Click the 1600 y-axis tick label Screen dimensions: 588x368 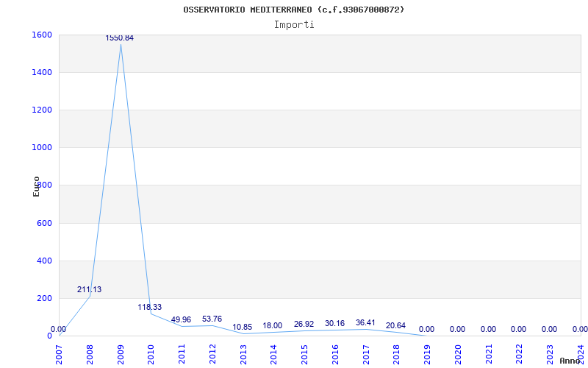[40, 35]
